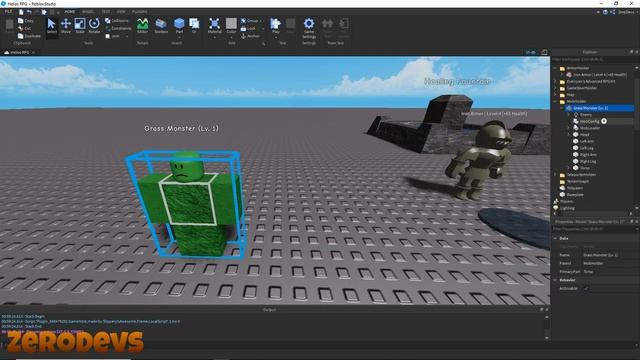Open the Play dropdown arrow

pos(276,37)
